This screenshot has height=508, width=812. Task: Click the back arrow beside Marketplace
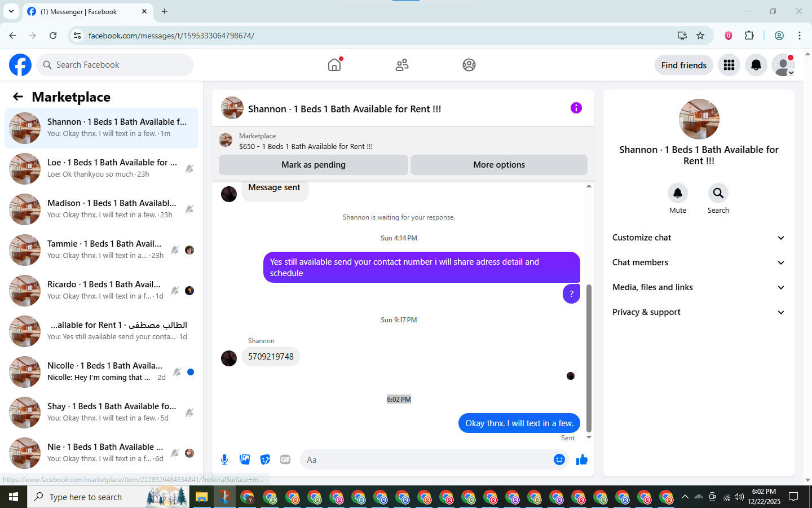click(x=18, y=97)
